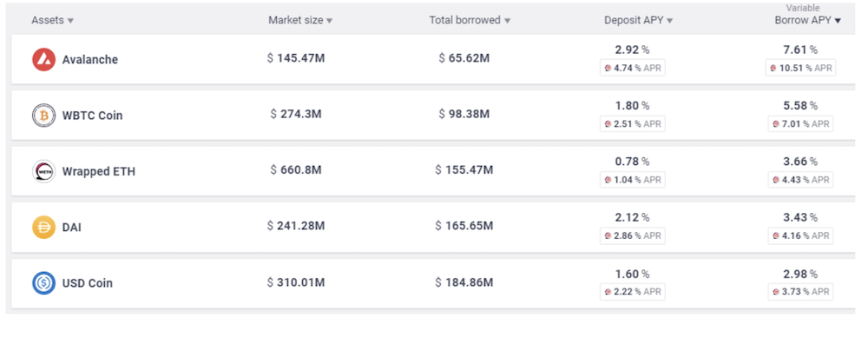The image size is (868, 338).
Task: Click Wrapped ETH market size $660.8M
Action: 296,170
